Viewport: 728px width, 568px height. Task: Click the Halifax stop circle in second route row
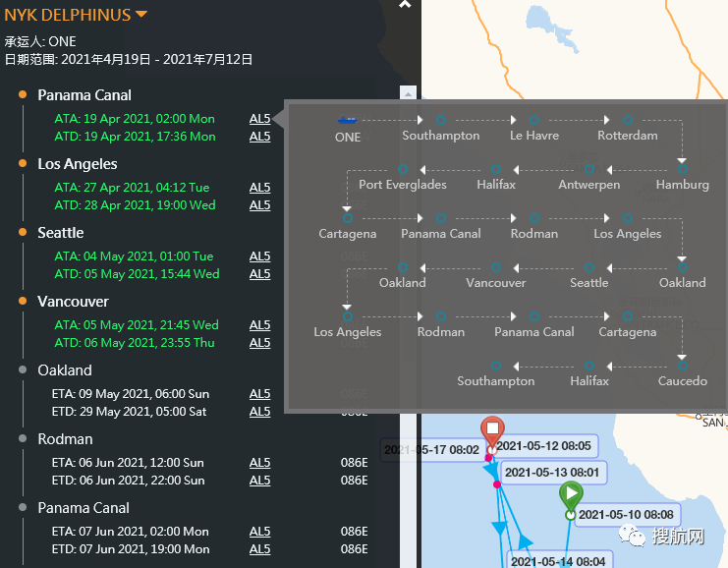coord(496,169)
